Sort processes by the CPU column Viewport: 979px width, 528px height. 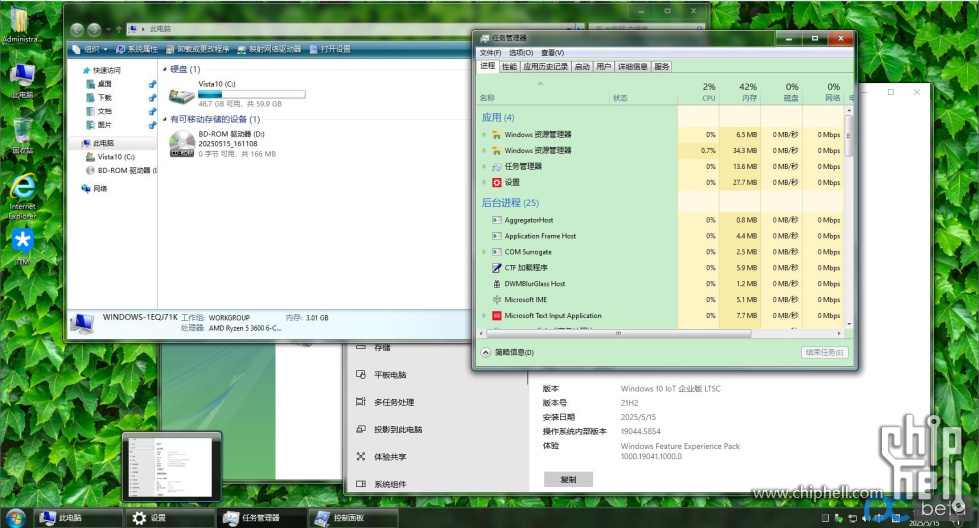click(x=699, y=91)
